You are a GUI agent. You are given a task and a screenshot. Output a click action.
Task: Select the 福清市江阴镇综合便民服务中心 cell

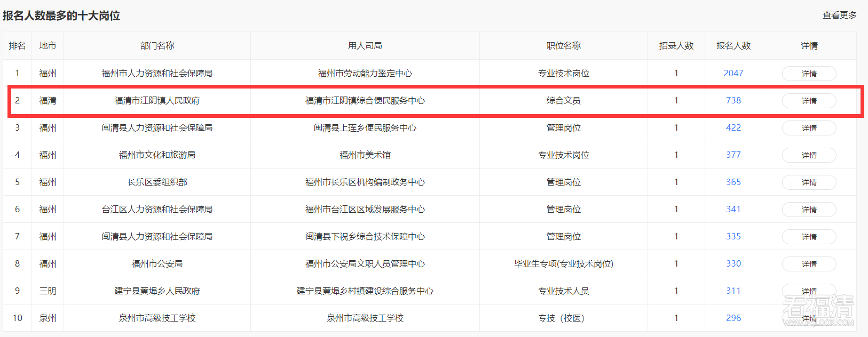(365, 100)
